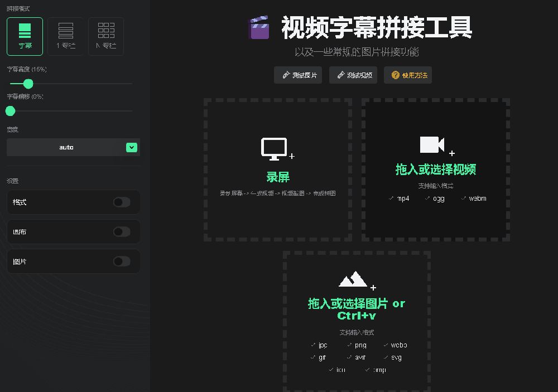The width and height of the screenshot is (558, 392).
Task: Click the 测试图片 test image button
Action: coord(298,75)
